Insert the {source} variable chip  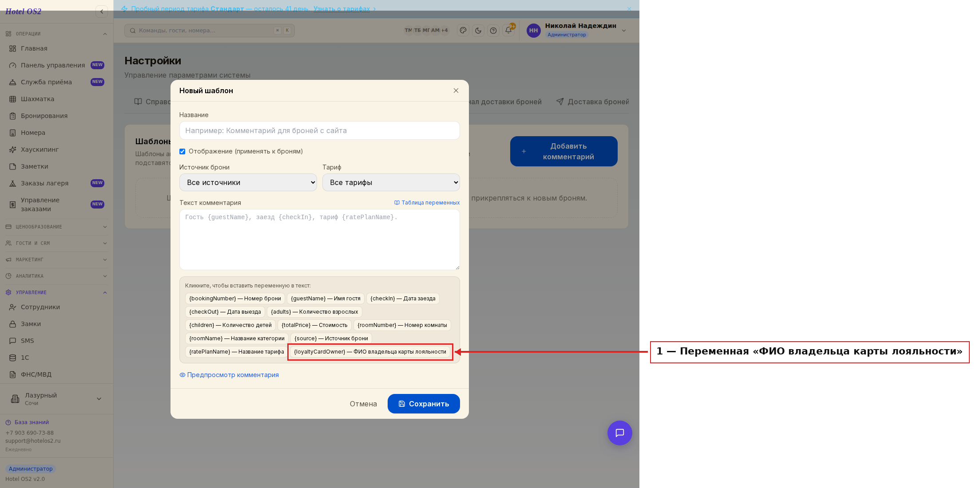(x=331, y=338)
